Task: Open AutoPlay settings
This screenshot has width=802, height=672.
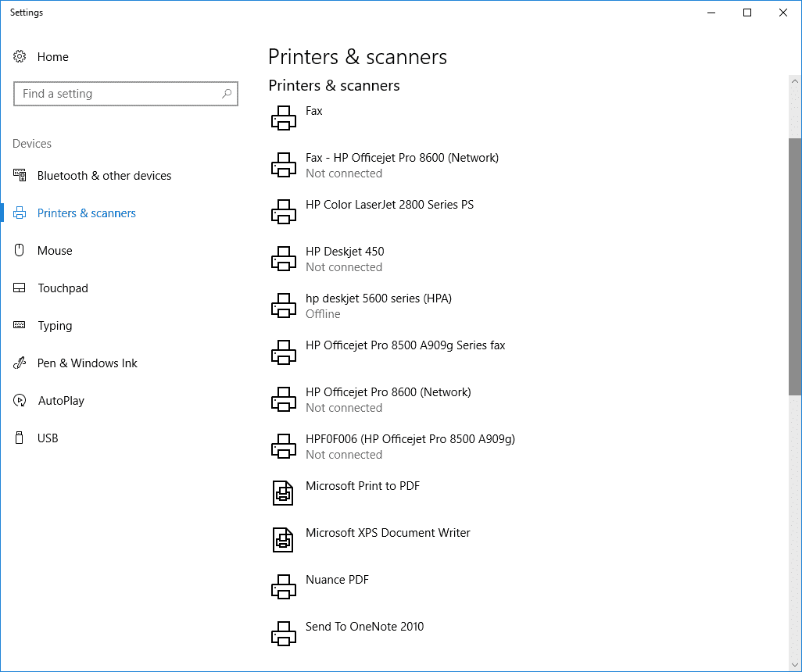Action: (62, 400)
